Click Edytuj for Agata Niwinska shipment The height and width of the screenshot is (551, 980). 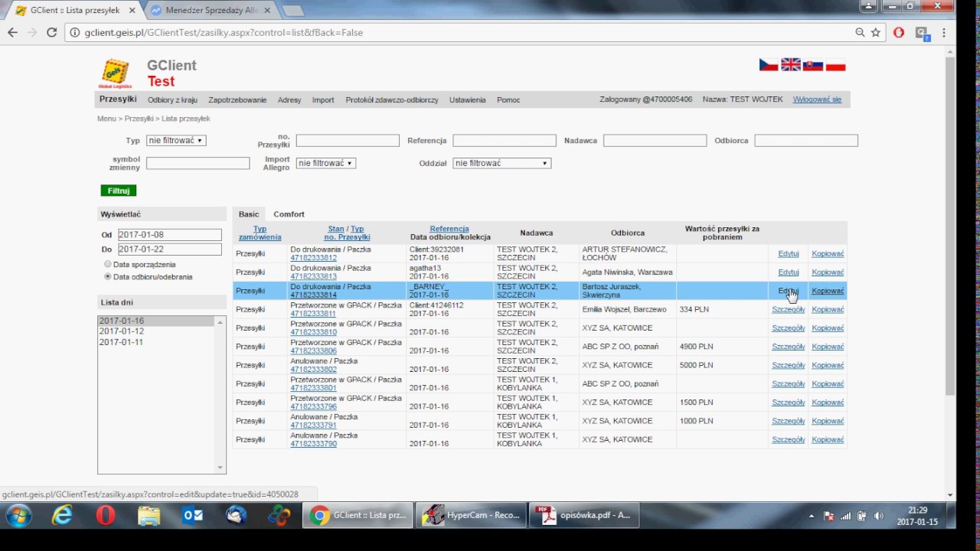(x=789, y=272)
